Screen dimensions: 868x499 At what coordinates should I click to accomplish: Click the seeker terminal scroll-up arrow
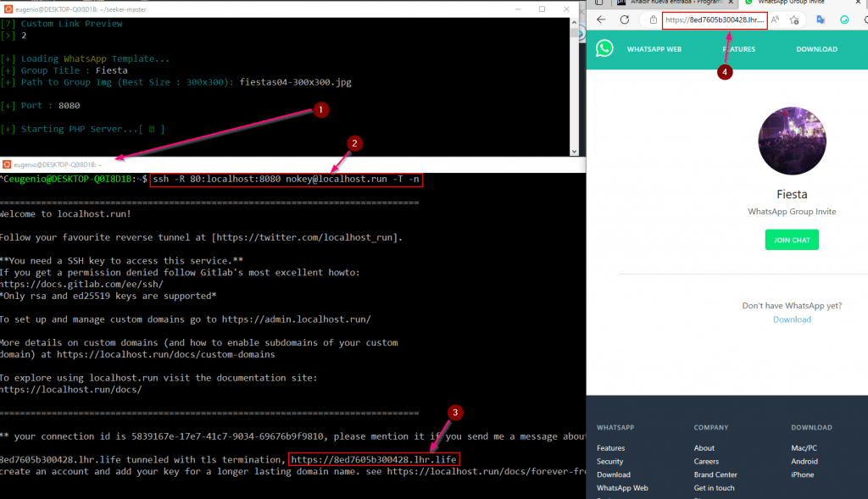(574, 23)
